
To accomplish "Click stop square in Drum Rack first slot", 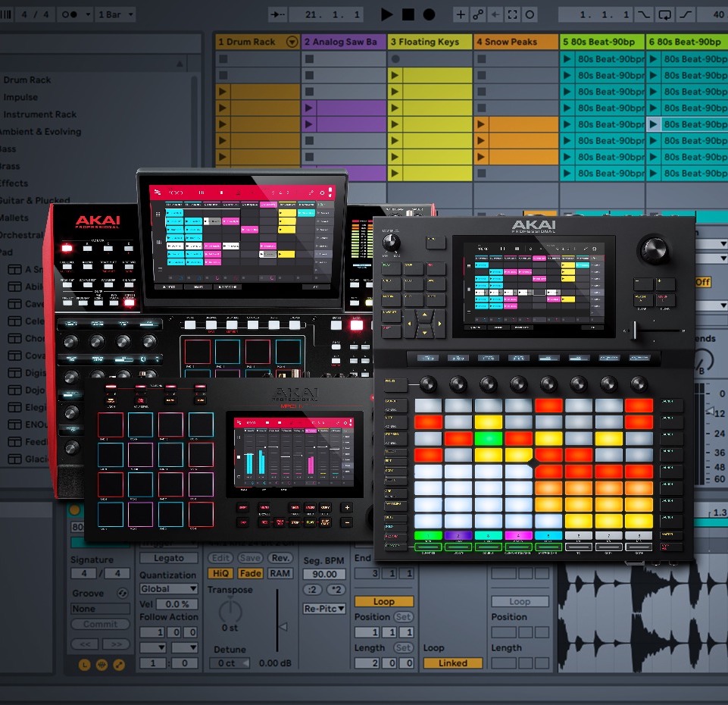I will (223, 59).
